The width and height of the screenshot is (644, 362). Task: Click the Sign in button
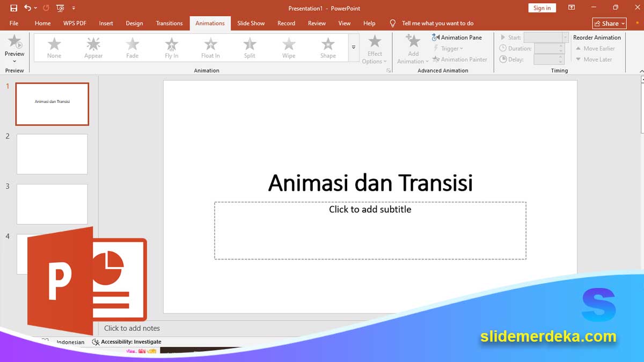[542, 8]
